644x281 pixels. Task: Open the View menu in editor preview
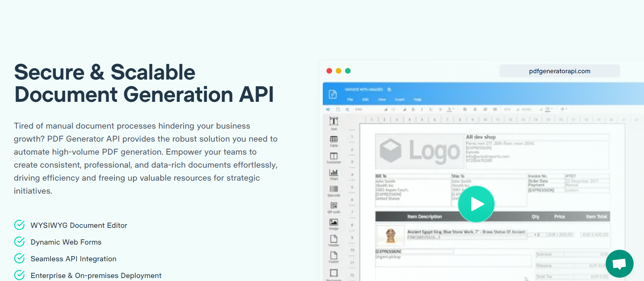tap(382, 100)
